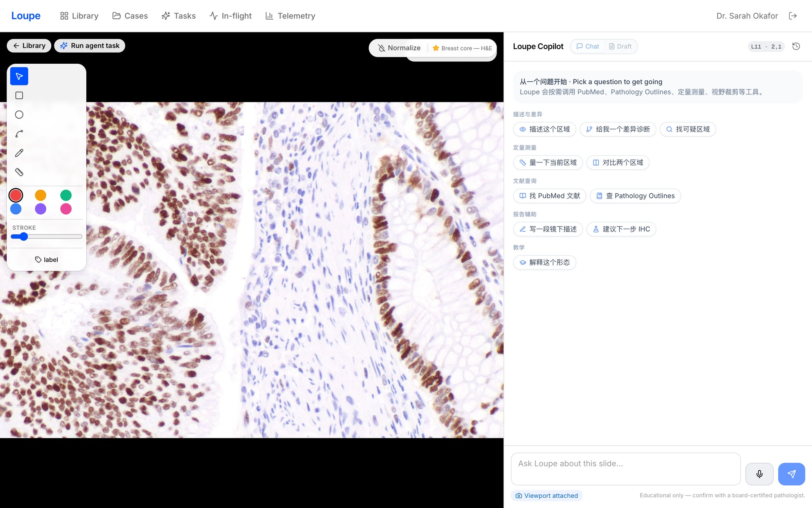Click the 解释这个形态 chip
Image resolution: width=812 pixels, height=508 pixels.
pyautogui.click(x=544, y=263)
